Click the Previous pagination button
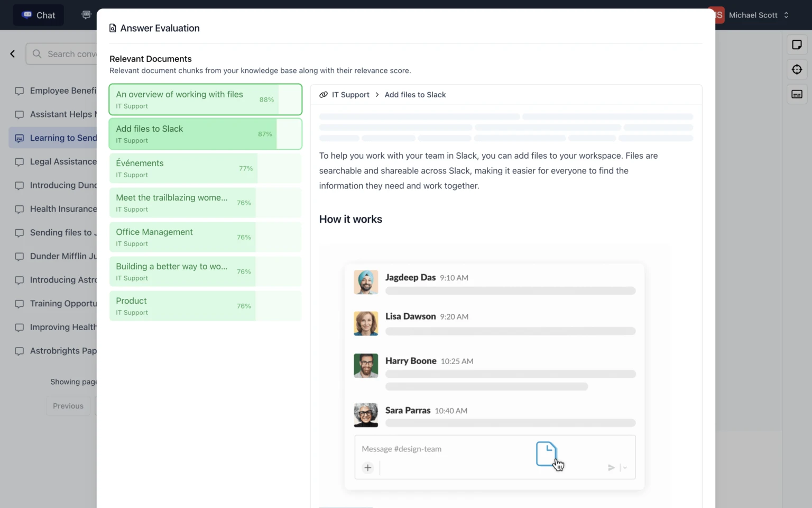This screenshot has width=812, height=508. (68, 405)
